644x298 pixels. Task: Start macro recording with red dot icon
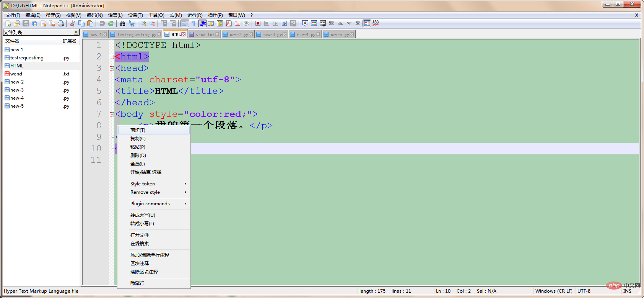[x=258, y=23]
